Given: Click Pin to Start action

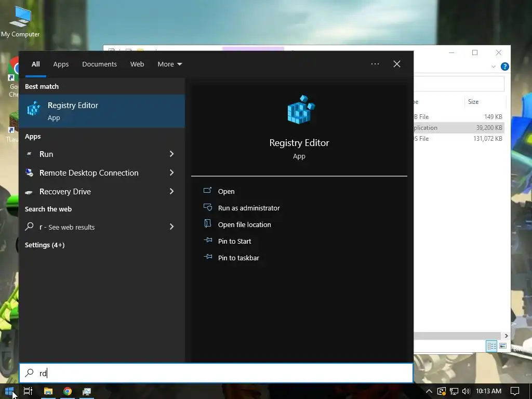Looking at the screenshot, I should tap(228, 241).
